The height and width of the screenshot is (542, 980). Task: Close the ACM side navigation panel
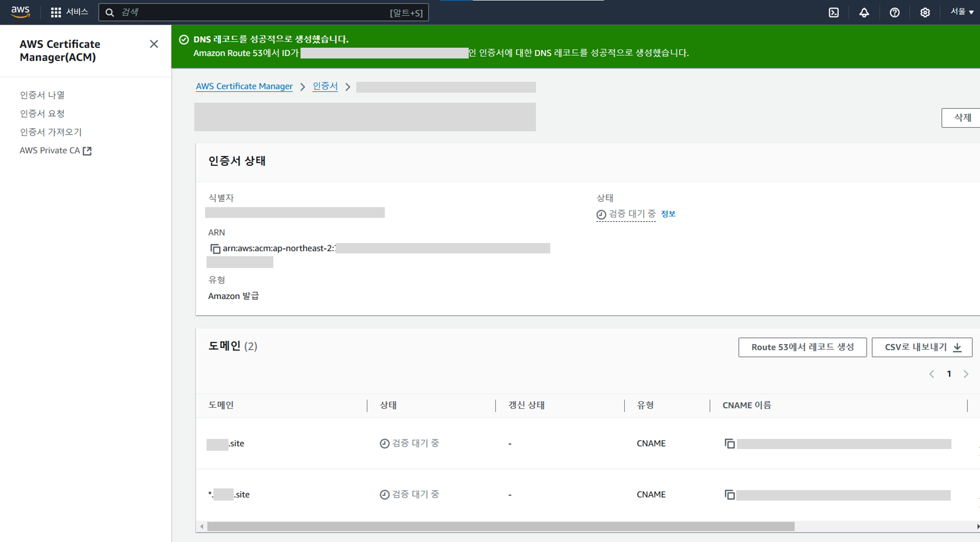[x=154, y=44]
